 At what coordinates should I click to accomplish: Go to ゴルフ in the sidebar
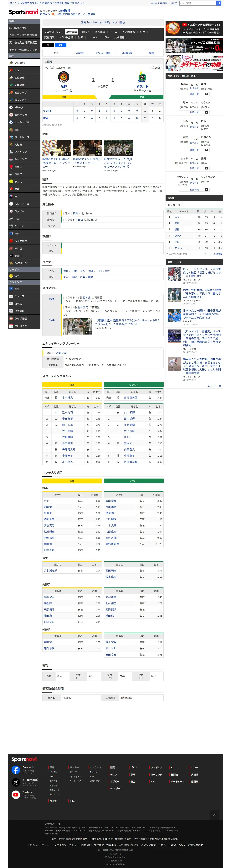pos(24,174)
